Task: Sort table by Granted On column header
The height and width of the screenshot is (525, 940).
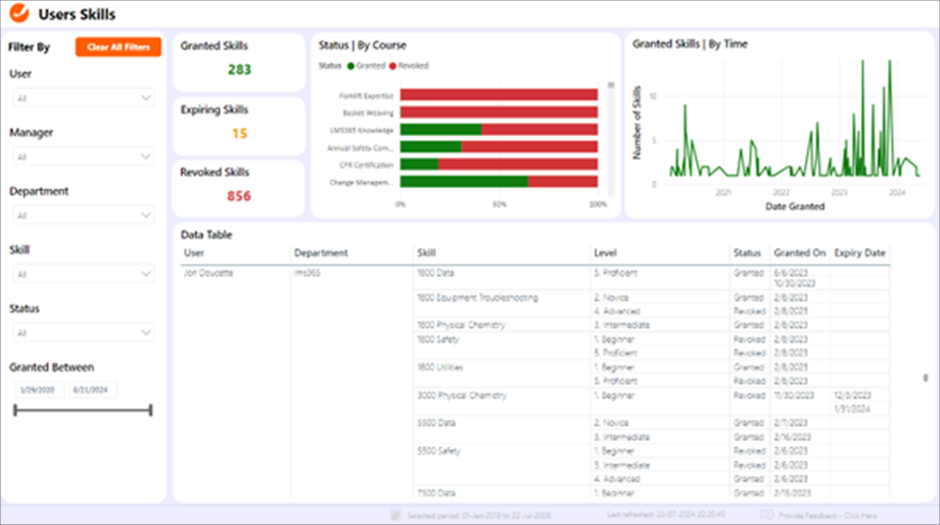Action: [799, 253]
